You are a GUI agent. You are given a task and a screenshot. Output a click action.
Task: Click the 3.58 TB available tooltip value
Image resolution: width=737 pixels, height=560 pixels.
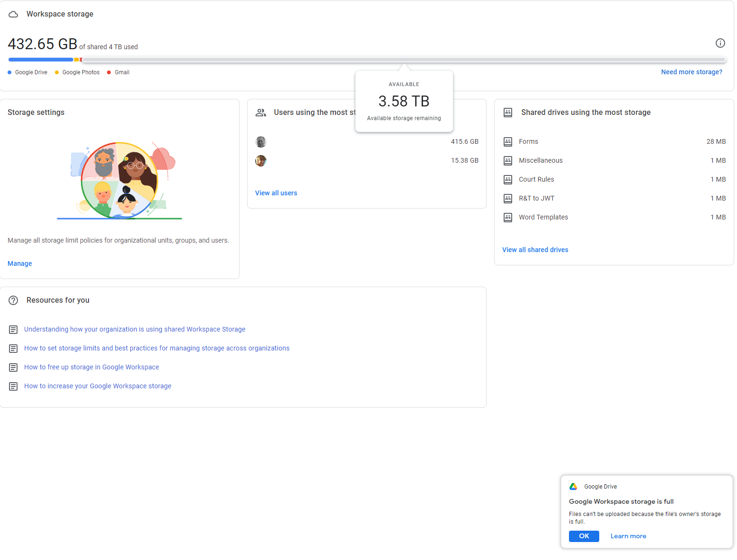point(404,101)
